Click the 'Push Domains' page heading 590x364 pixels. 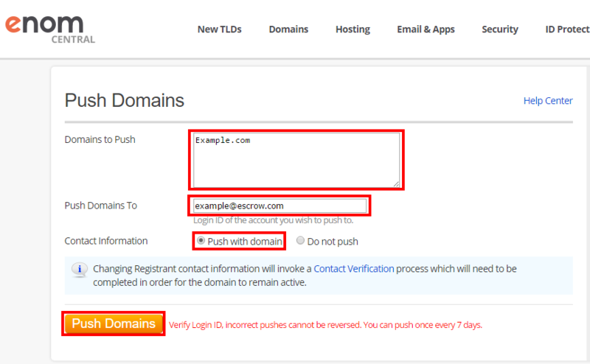pos(124,101)
